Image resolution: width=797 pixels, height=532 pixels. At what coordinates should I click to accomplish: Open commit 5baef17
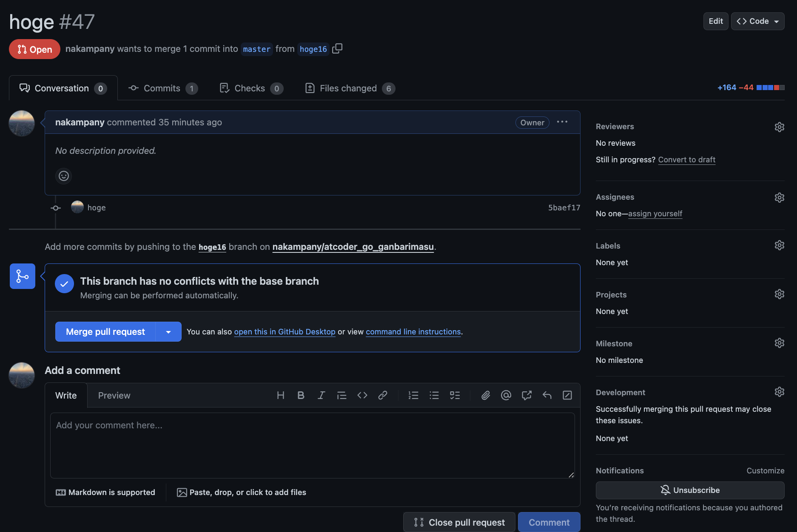[x=564, y=207]
